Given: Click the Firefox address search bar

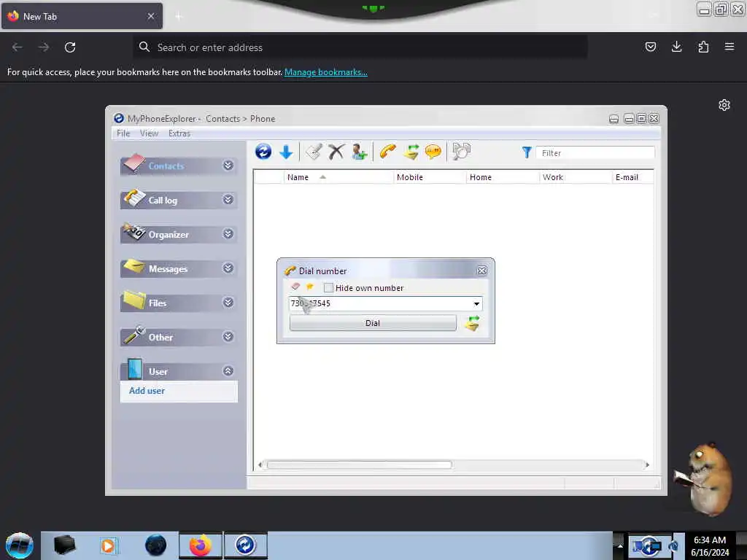Looking at the screenshot, I should tap(360, 47).
